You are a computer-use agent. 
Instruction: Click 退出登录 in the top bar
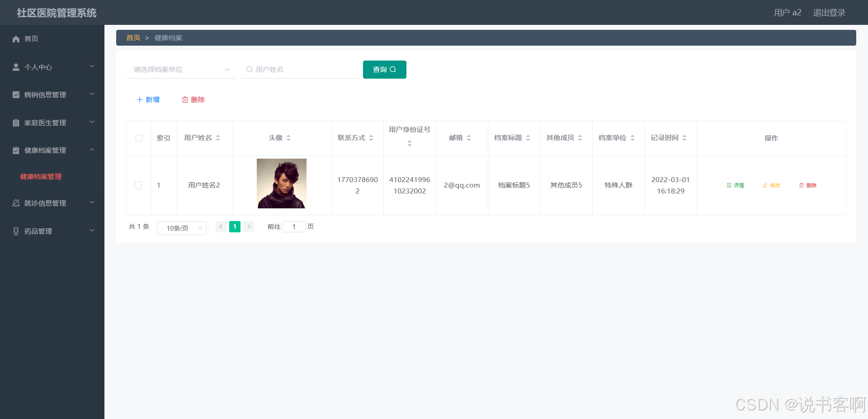click(x=829, y=13)
